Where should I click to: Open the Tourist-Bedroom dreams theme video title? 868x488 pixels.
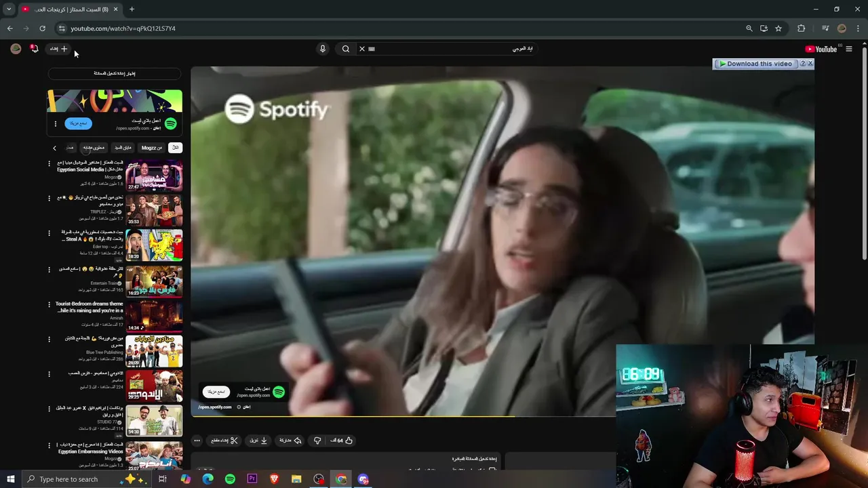tap(89, 307)
